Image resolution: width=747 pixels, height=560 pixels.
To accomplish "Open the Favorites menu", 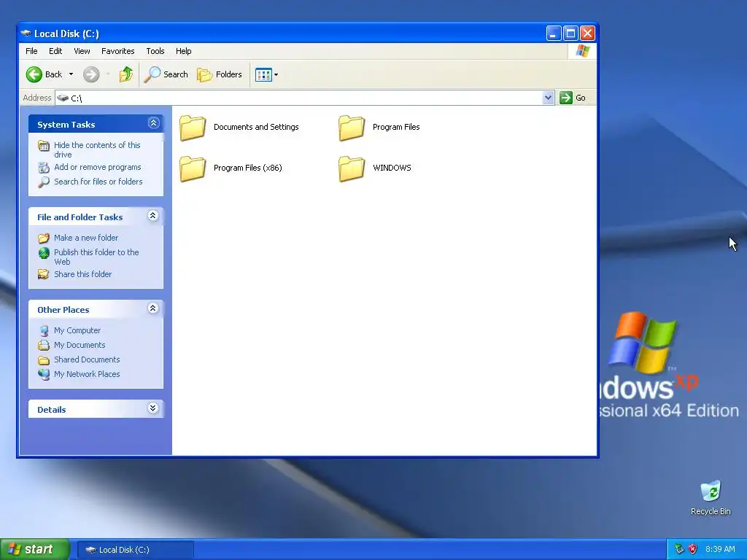I will (x=117, y=51).
